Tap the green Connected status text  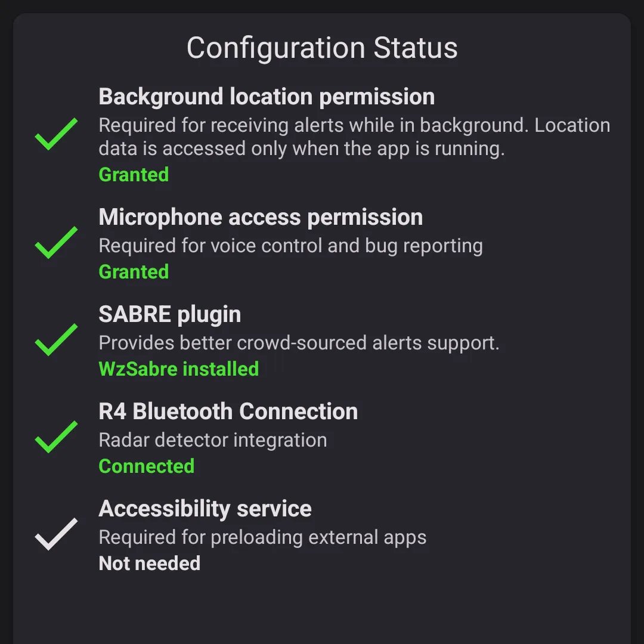coord(146,466)
